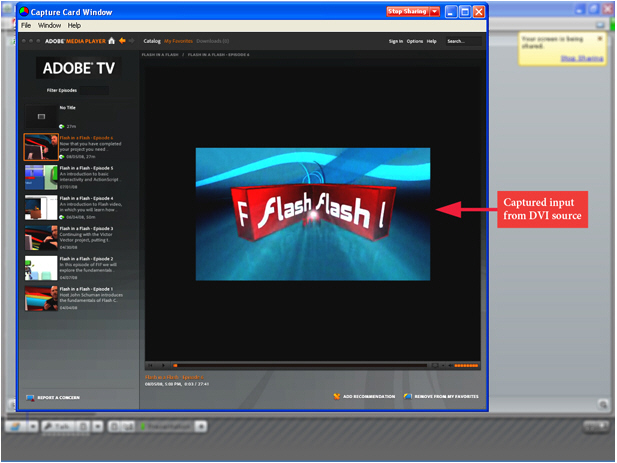Open the Stop Sharing dropdown arrow
The height and width of the screenshot is (463, 617).
[x=435, y=11]
